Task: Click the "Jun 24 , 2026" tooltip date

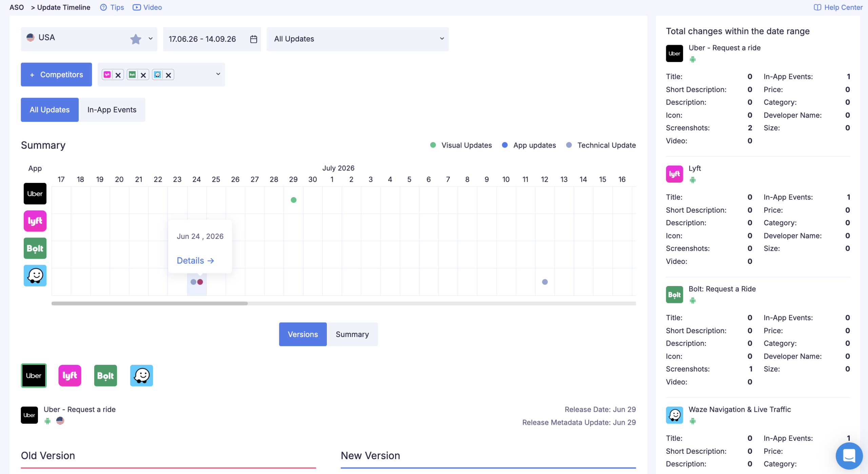Action: point(200,236)
